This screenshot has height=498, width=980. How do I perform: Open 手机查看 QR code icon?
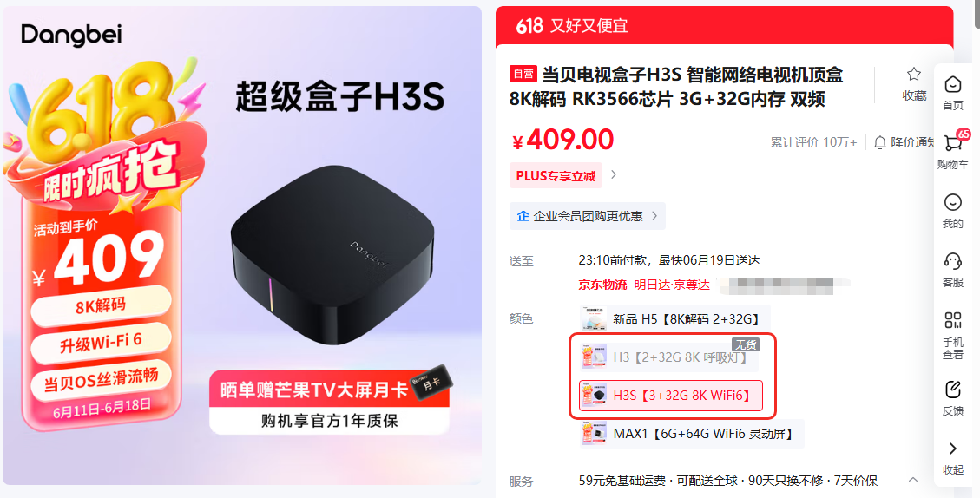[x=952, y=321]
